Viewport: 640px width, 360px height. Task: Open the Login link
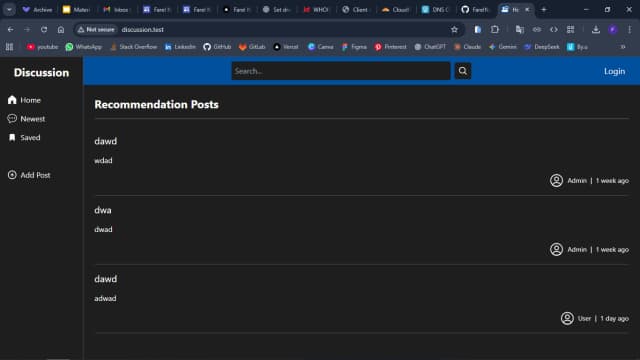(x=614, y=71)
